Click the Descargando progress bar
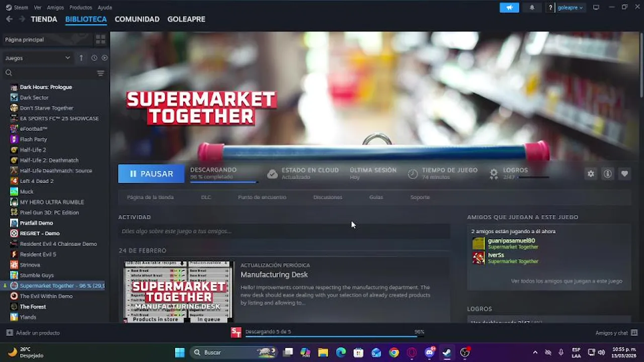The height and width of the screenshot is (362, 644). (x=223, y=182)
